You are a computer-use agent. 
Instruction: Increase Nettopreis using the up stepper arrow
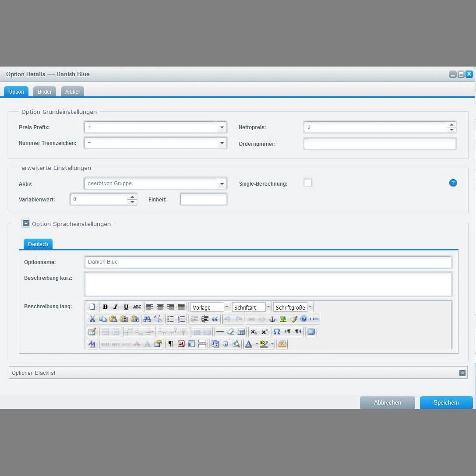451,125
